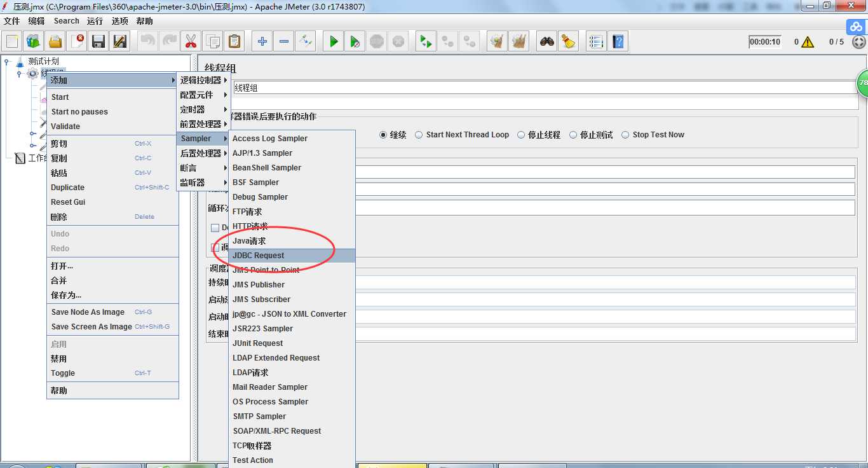
Task: Open the 运行 menu
Action: point(95,21)
